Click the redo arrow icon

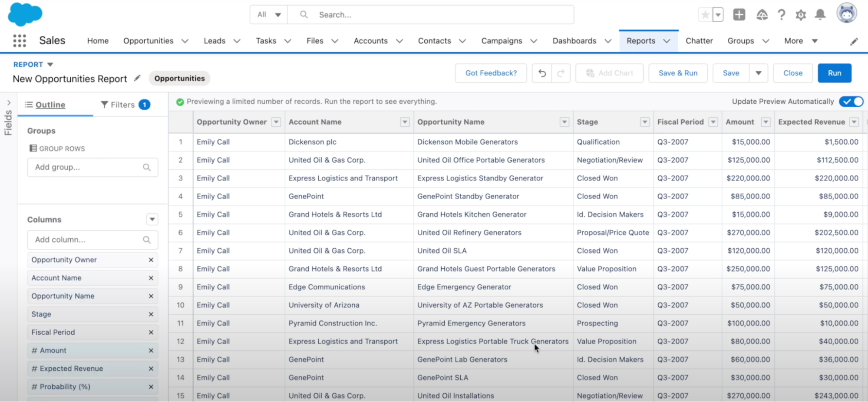click(x=561, y=73)
